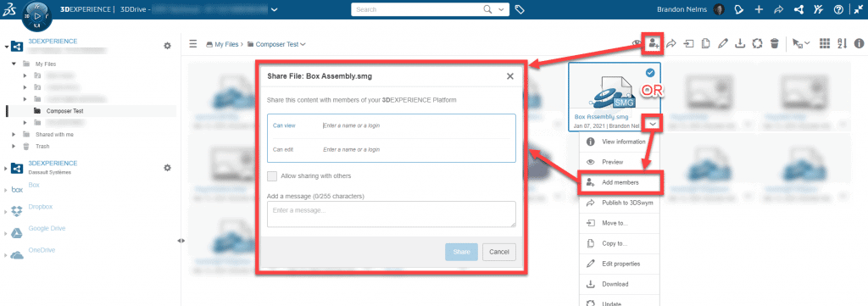Click the exit fullscreen arrows icon
868x306 pixels.
[x=858, y=9]
